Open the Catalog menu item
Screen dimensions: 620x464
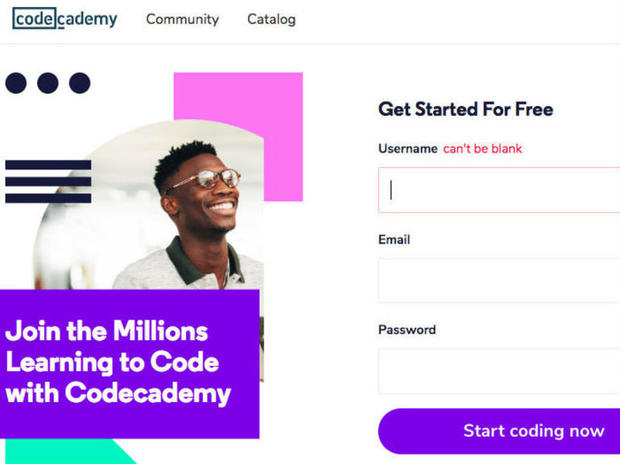(271, 19)
